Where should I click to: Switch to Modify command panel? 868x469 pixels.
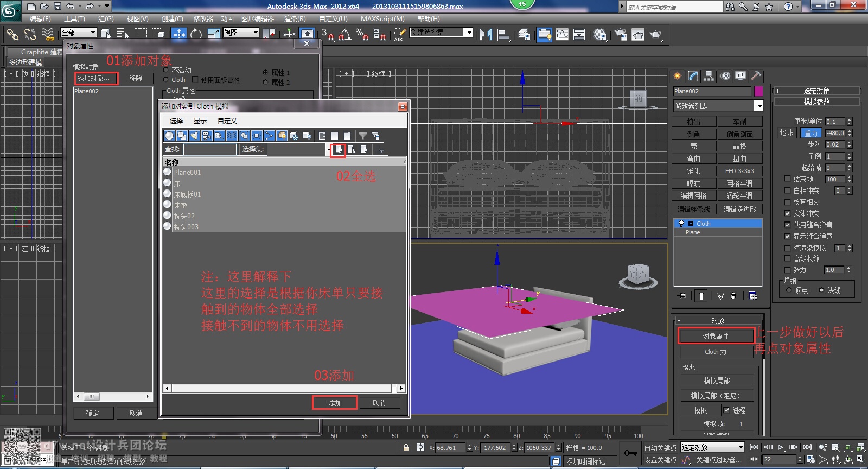click(x=693, y=76)
